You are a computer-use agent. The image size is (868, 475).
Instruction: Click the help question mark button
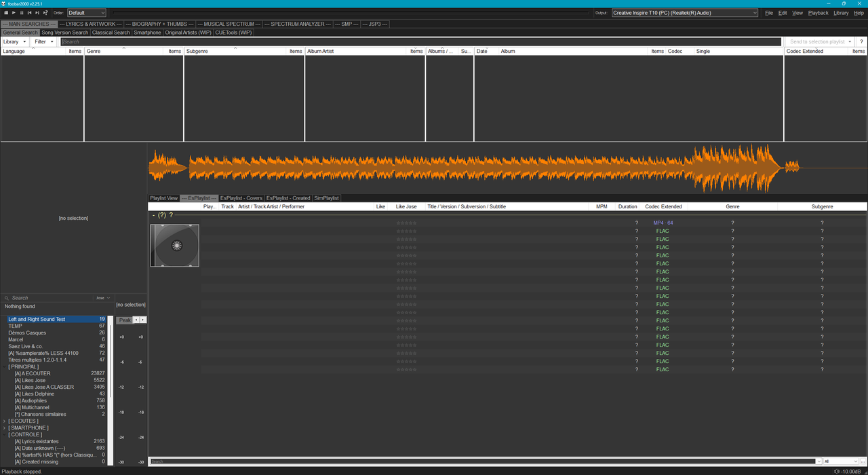click(x=861, y=41)
